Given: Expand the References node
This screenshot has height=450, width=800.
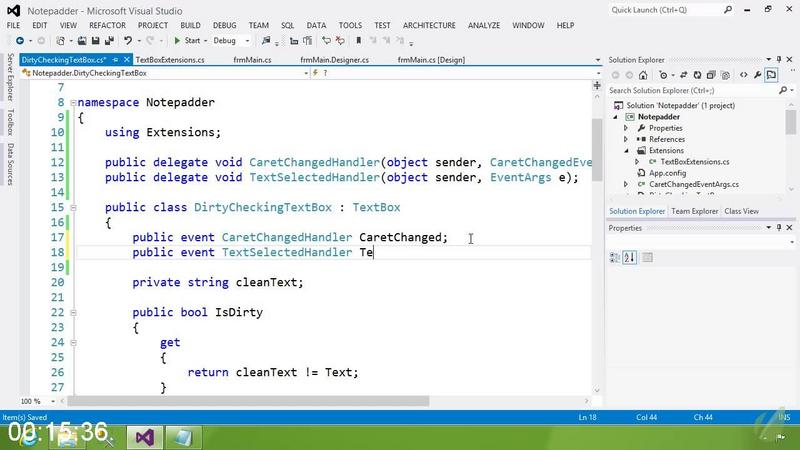Looking at the screenshot, I should (x=626, y=139).
